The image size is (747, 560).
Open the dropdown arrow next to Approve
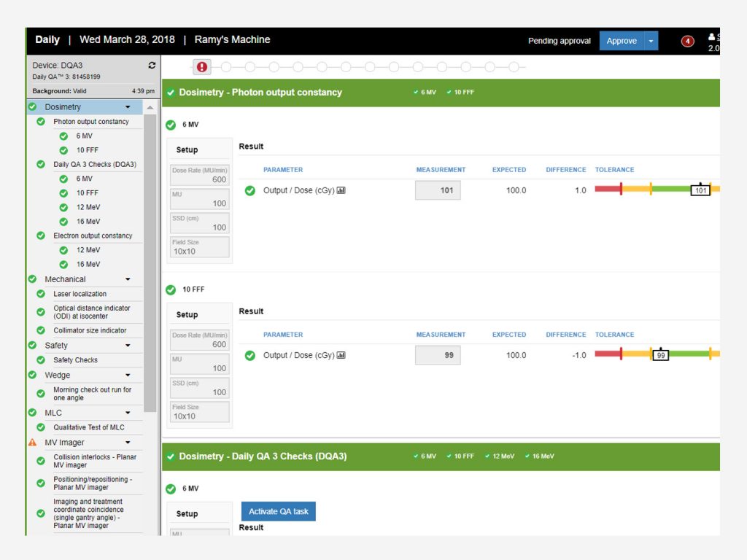coord(651,42)
